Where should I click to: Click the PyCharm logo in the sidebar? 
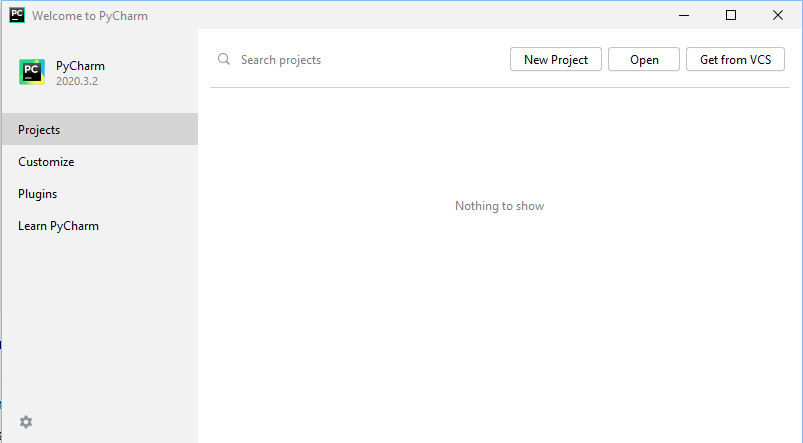(32, 72)
